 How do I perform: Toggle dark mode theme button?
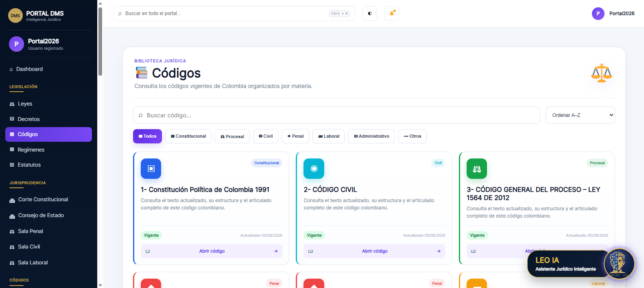370,13
